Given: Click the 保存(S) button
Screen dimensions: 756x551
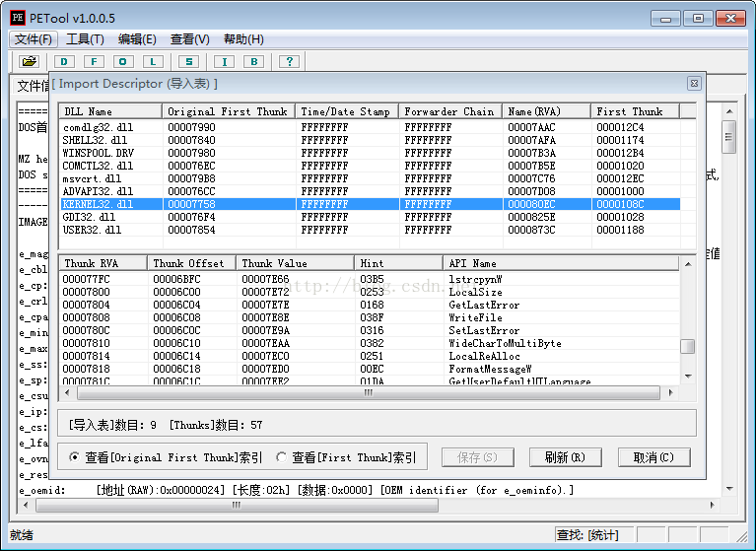Looking at the screenshot, I should pos(477,457).
